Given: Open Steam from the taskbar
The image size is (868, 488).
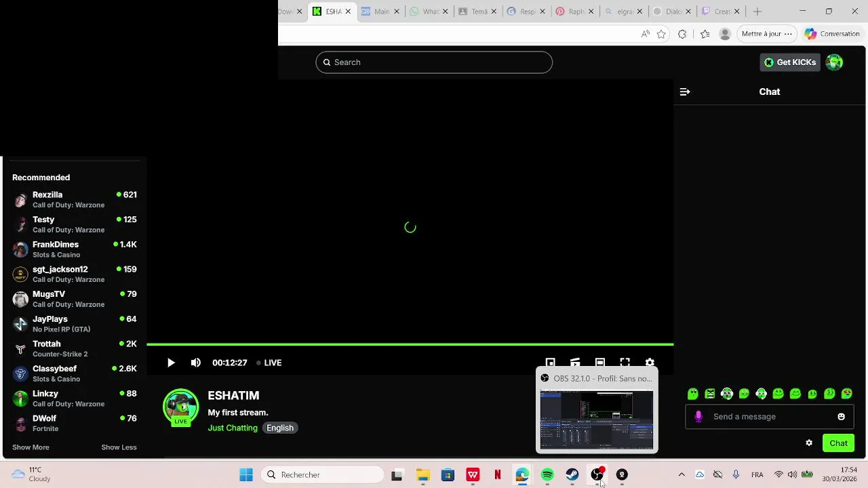Looking at the screenshot, I should [x=572, y=475].
